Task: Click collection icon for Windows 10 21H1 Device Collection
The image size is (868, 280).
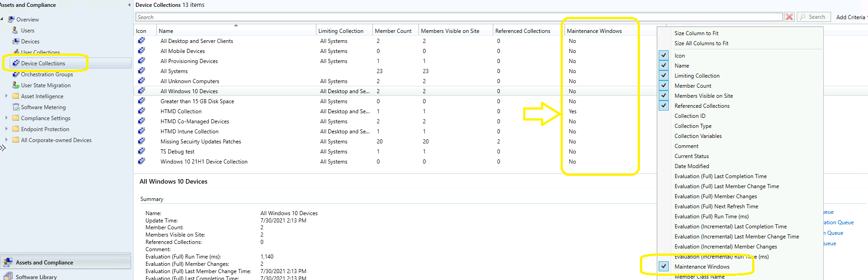Action: tap(141, 161)
